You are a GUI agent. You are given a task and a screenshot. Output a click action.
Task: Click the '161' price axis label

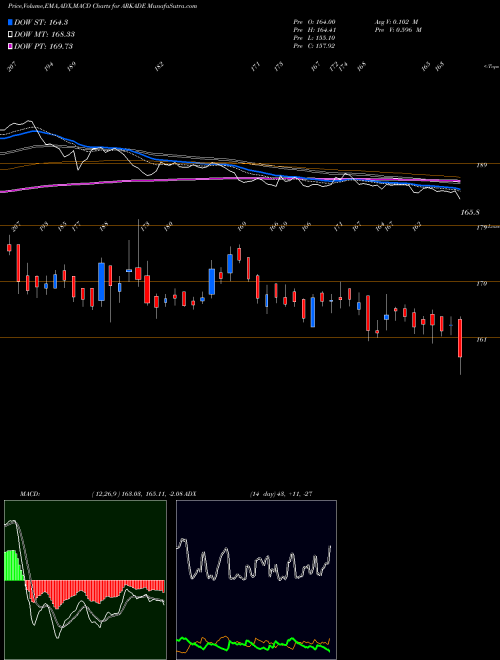(x=481, y=340)
